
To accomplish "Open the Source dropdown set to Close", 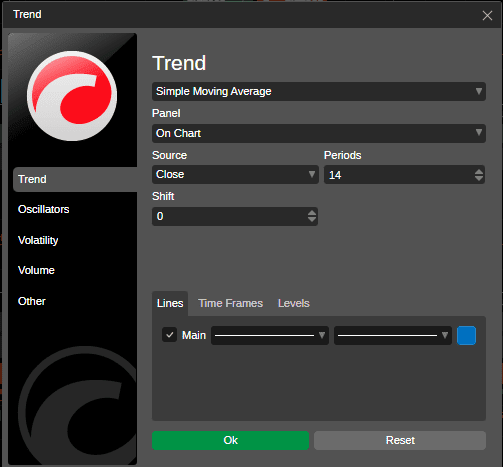I will coord(235,174).
